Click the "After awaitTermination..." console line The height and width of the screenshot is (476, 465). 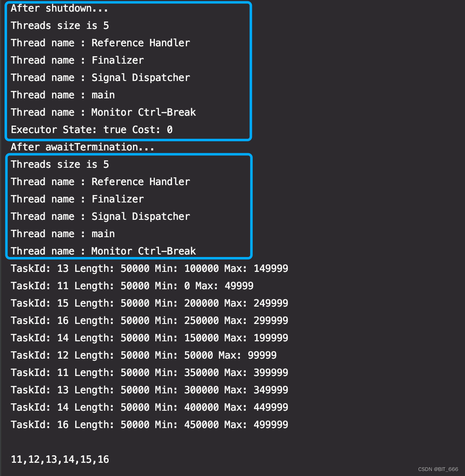click(83, 147)
